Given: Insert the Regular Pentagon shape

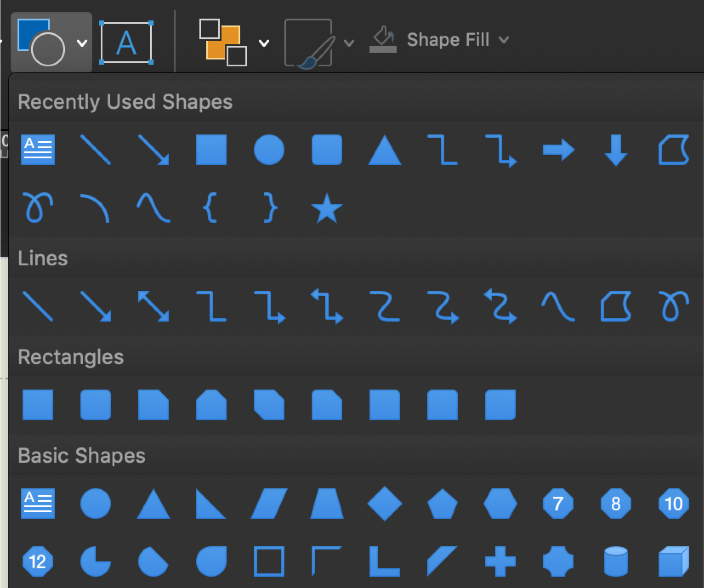Looking at the screenshot, I should [x=443, y=504].
